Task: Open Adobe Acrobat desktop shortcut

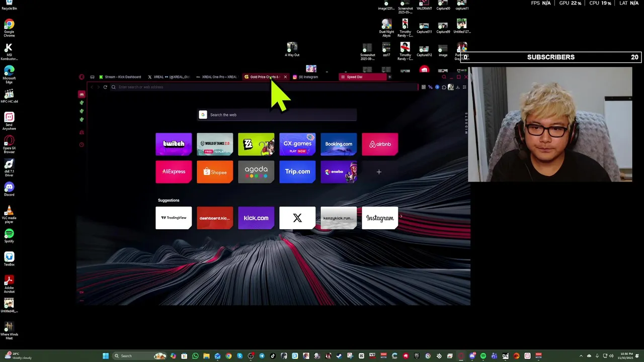Action: point(9,284)
